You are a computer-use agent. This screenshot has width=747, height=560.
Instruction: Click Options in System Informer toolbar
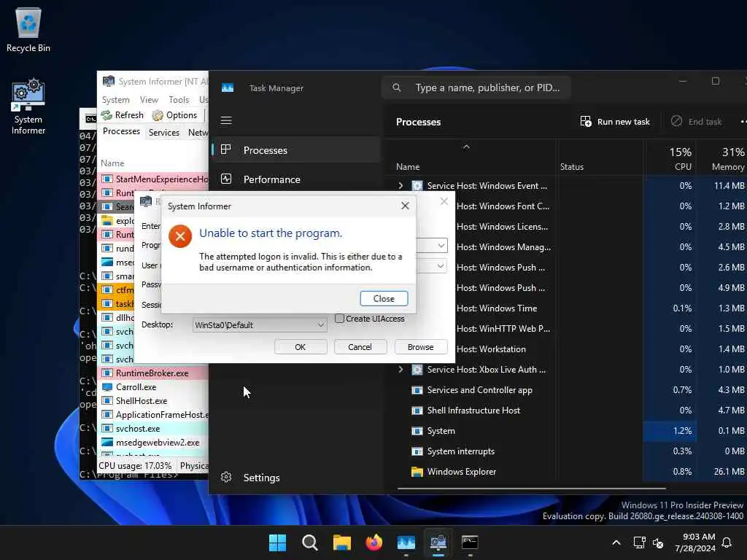[x=174, y=114]
